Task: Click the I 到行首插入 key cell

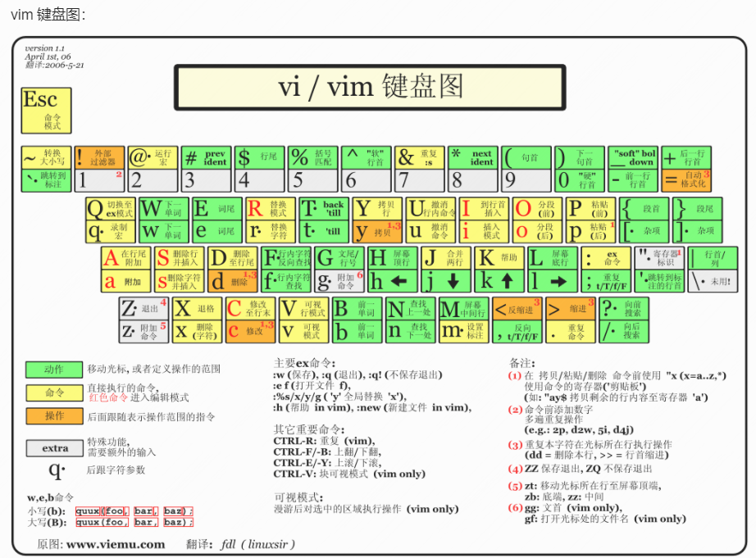Action: pos(484,209)
